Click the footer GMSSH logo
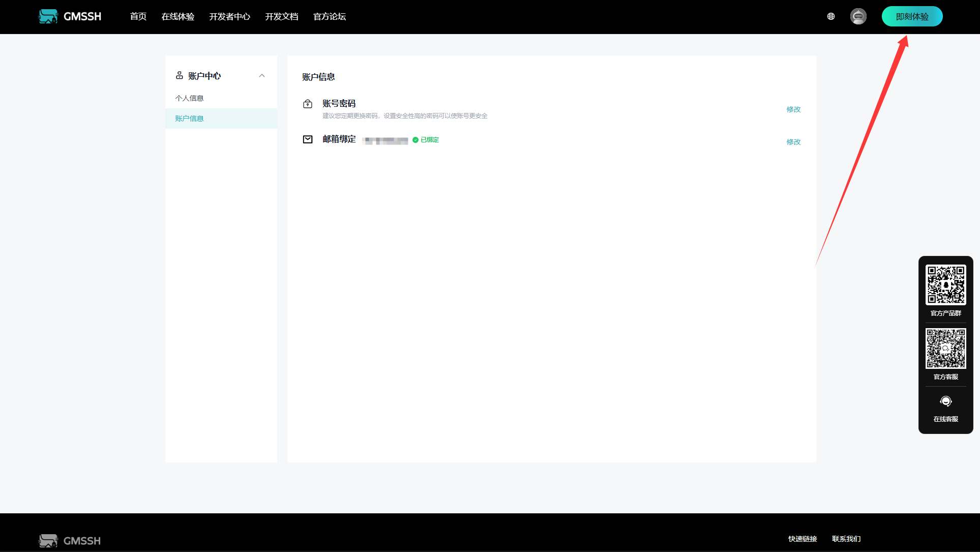 70,540
